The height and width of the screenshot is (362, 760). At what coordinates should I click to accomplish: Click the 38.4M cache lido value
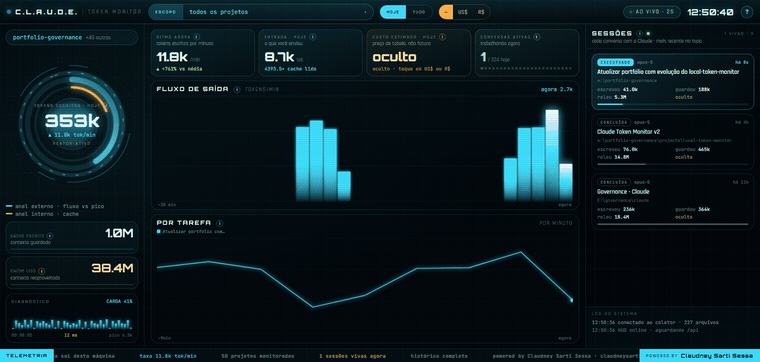pos(112,268)
